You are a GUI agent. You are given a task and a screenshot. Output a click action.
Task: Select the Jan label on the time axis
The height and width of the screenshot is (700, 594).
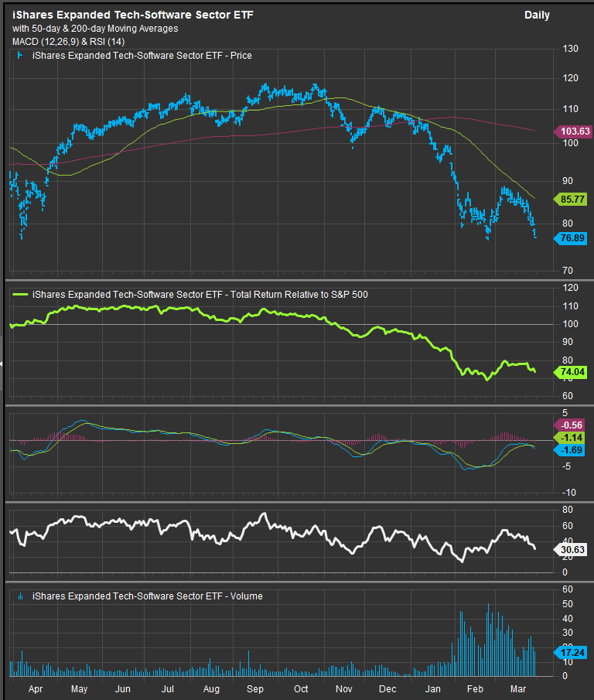point(432,688)
